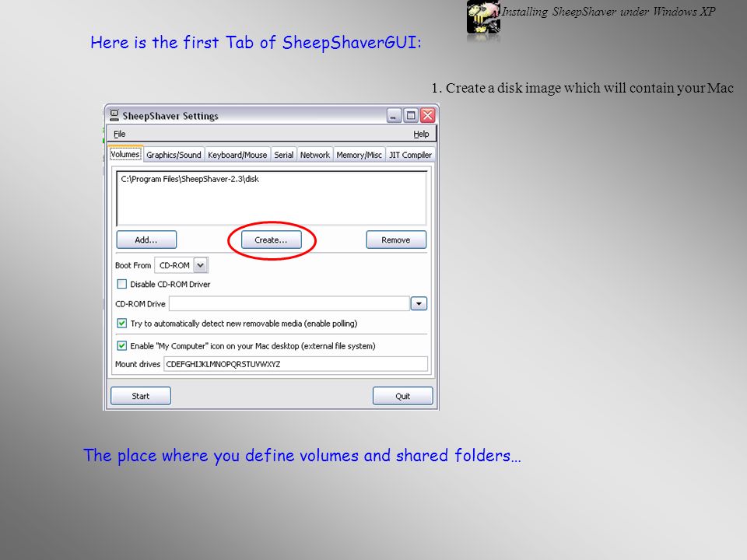Viewport: 747px width, 560px height.
Task: Open the File menu
Action: click(120, 134)
